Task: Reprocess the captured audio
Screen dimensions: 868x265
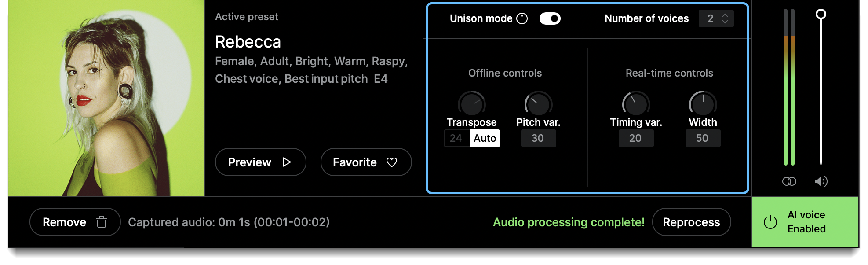Action: (691, 222)
